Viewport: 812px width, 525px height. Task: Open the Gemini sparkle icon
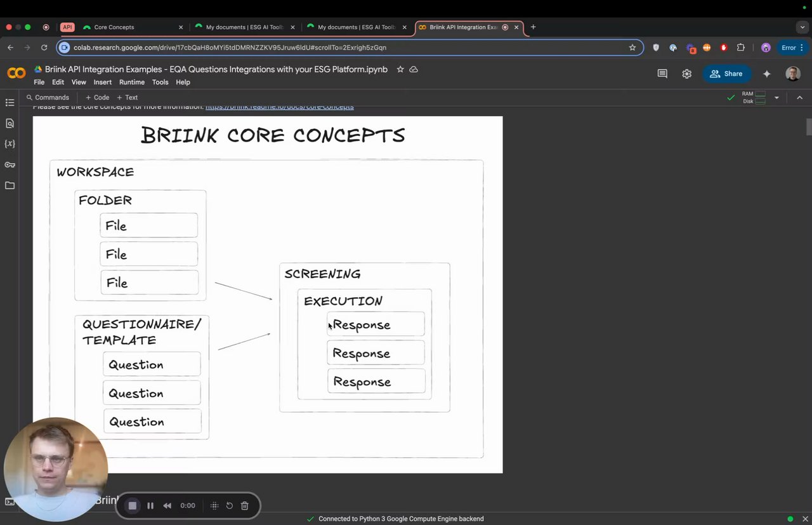click(x=767, y=74)
